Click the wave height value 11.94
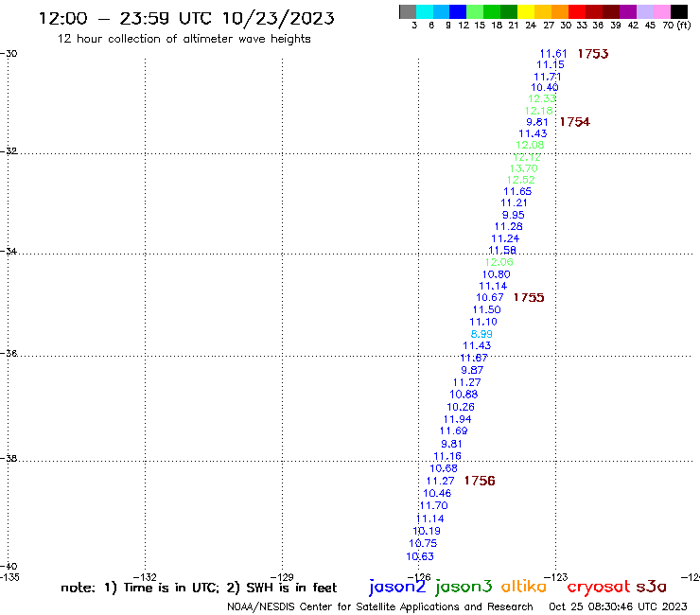Screen dimensions: 700x615 (458, 419)
